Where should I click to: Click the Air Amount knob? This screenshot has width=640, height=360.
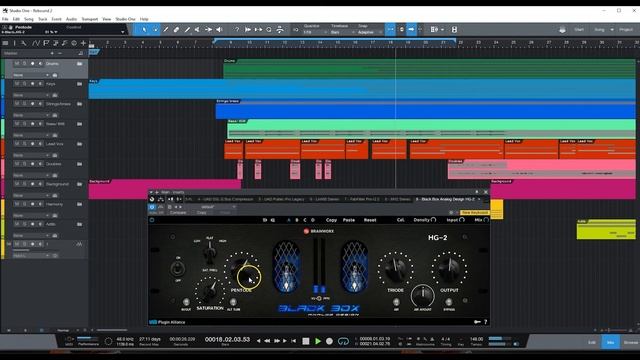tap(422, 296)
